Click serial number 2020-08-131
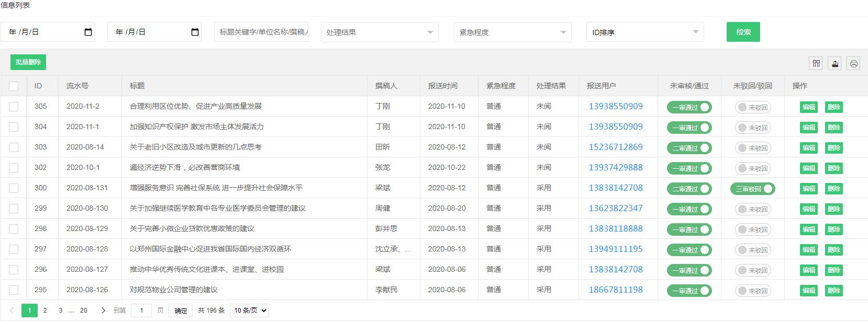 click(x=87, y=188)
